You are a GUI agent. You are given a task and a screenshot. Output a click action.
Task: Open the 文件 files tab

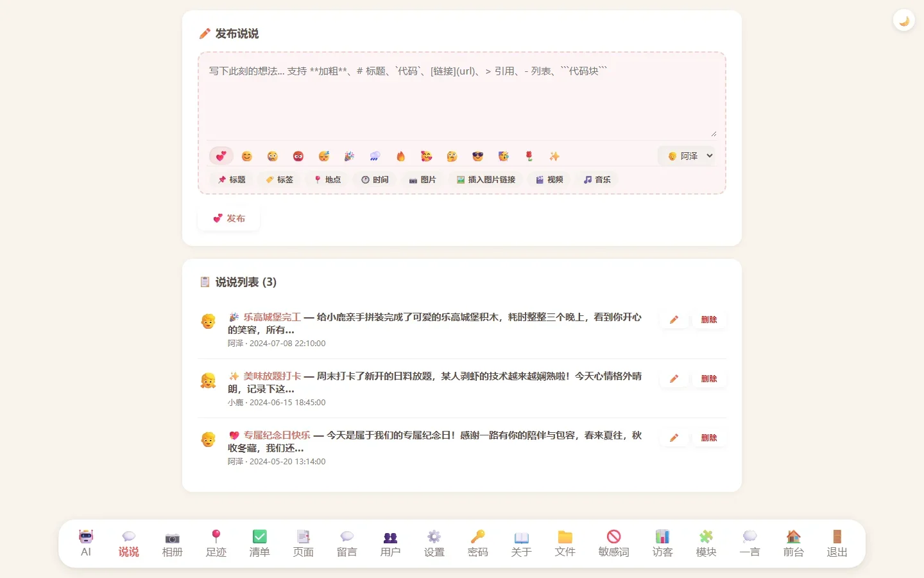(565, 543)
